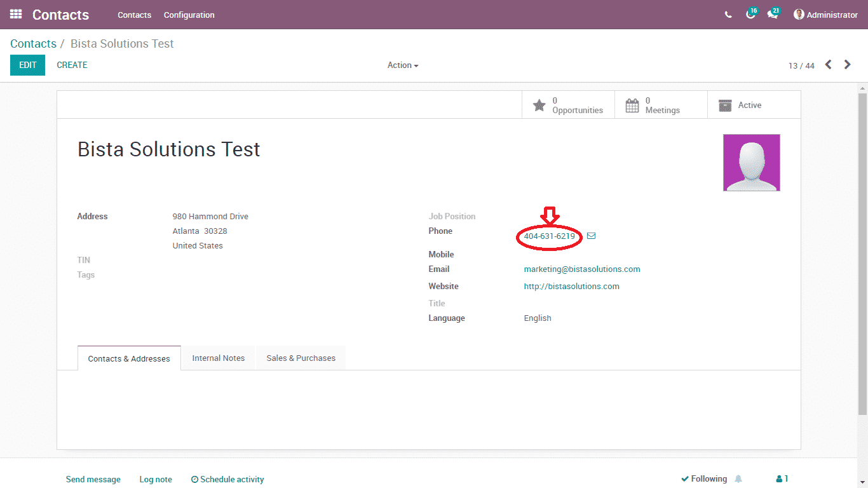The width and height of the screenshot is (868, 488).
Task: Click the Atlanta 30328 address text
Action: pyautogui.click(x=200, y=231)
